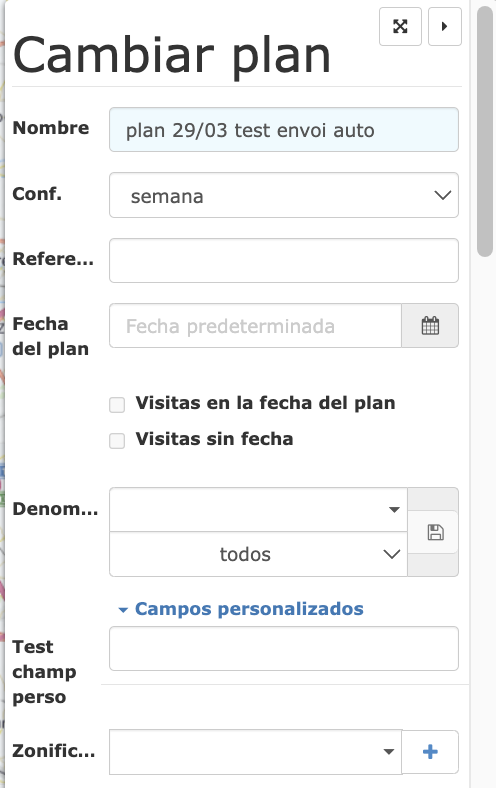Click the caret beside Campos personalizados
The width and height of the screenshot is (496, 788).
click(x=123, y=610)
